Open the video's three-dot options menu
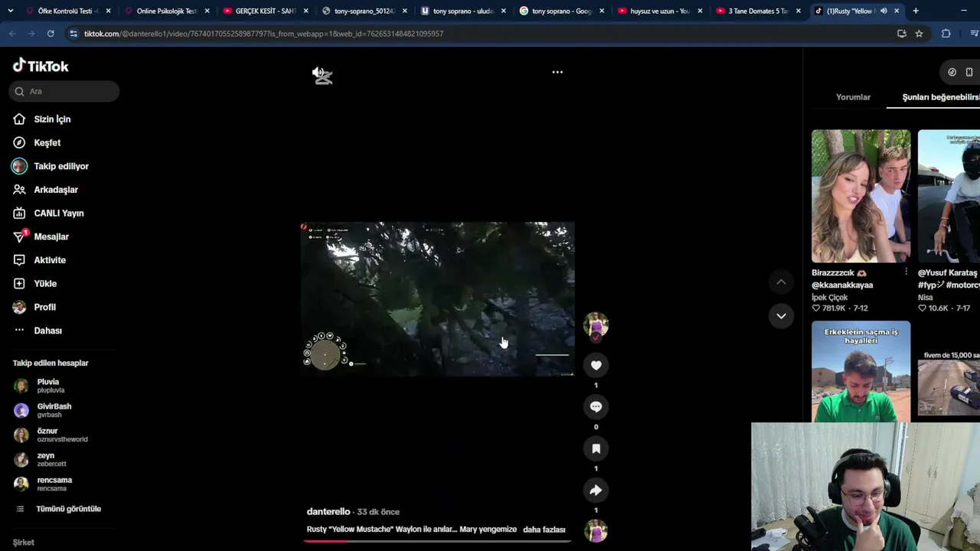Screen dimensions: 980x551 pyautogui.click(x=557, y=72)
